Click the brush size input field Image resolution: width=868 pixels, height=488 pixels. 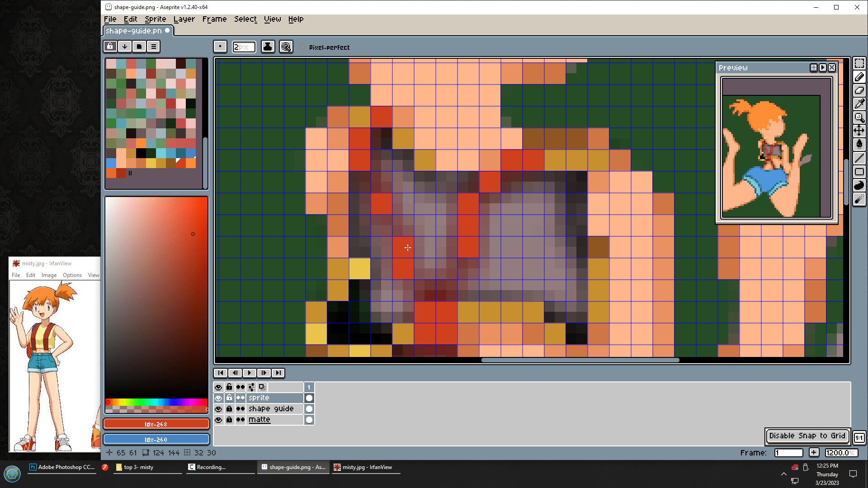244,47
